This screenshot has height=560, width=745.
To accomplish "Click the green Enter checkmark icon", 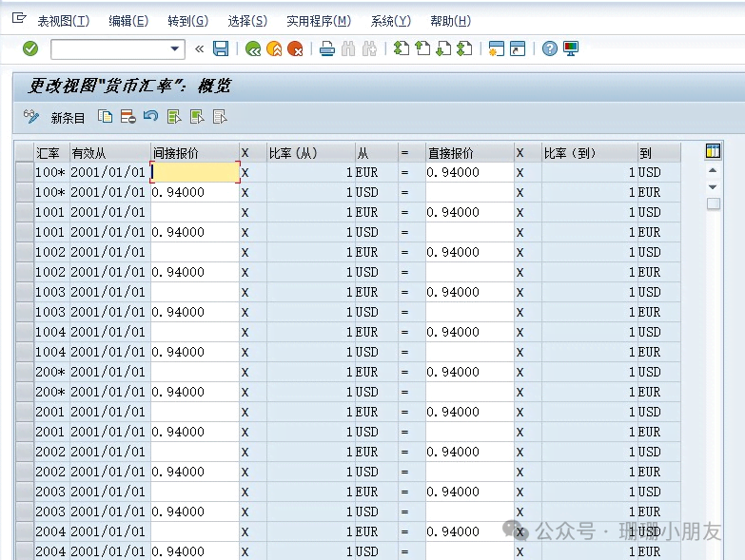I will click(x=30, y=48).
